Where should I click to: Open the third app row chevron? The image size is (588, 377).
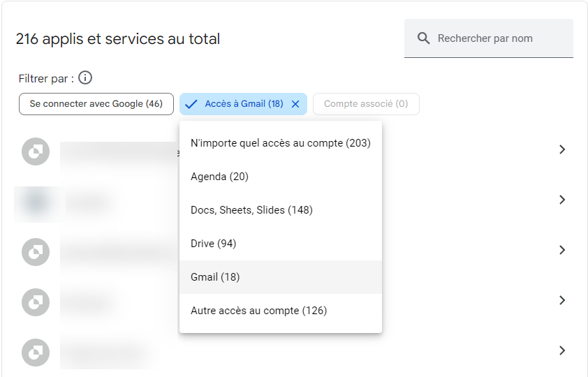pos(562,250)
